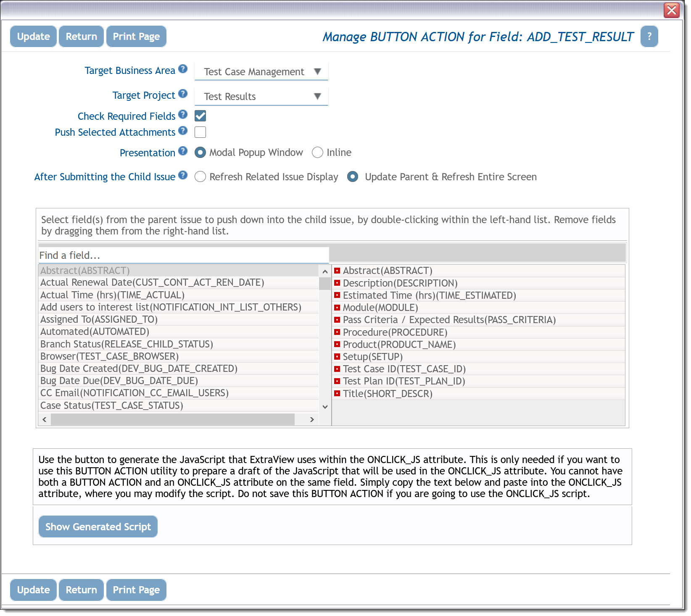Select Branch Status(RELEASE_CHILD_STATUS) row

179,344
